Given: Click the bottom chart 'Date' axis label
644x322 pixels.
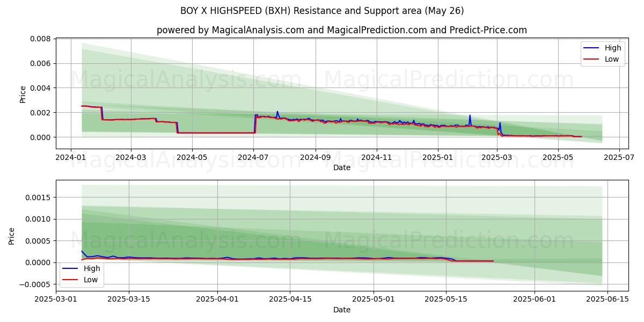Looking at the screenshot, I should click(342, 310).
